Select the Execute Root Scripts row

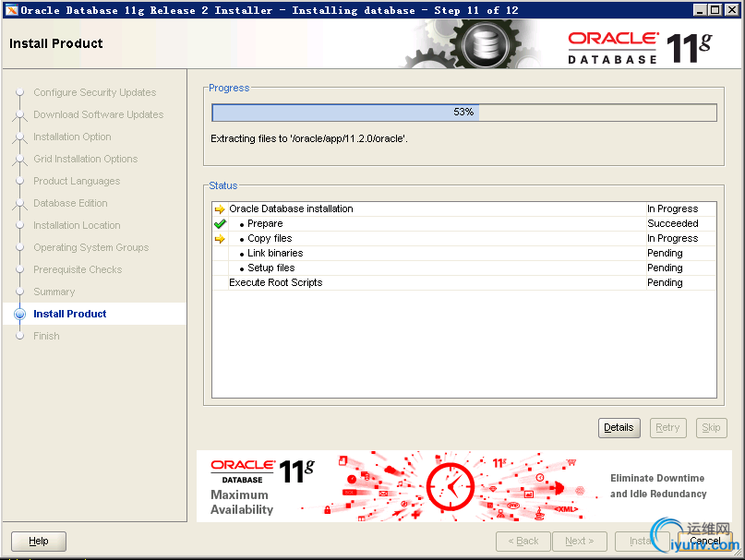[463, 282]
